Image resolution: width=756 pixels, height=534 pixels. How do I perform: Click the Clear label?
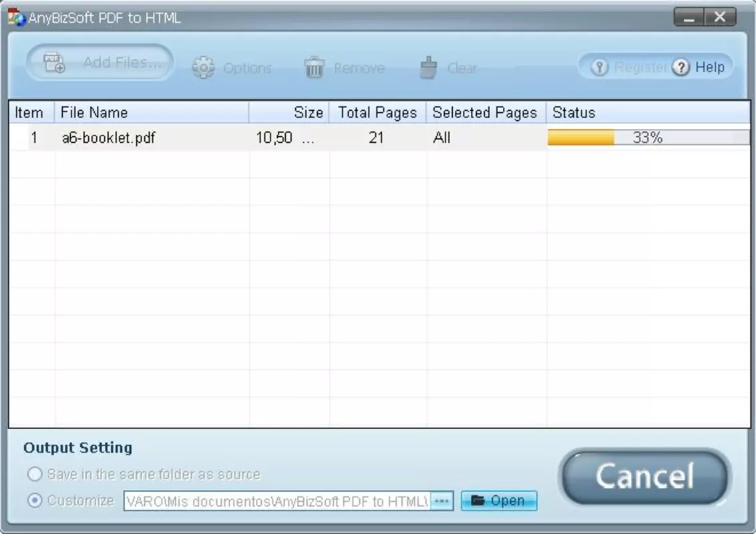pyautogui.click(x=462, y=68)
